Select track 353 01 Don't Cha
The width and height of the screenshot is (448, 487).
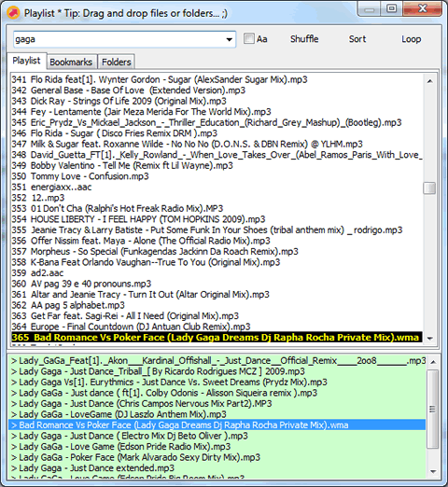[217, 208]
